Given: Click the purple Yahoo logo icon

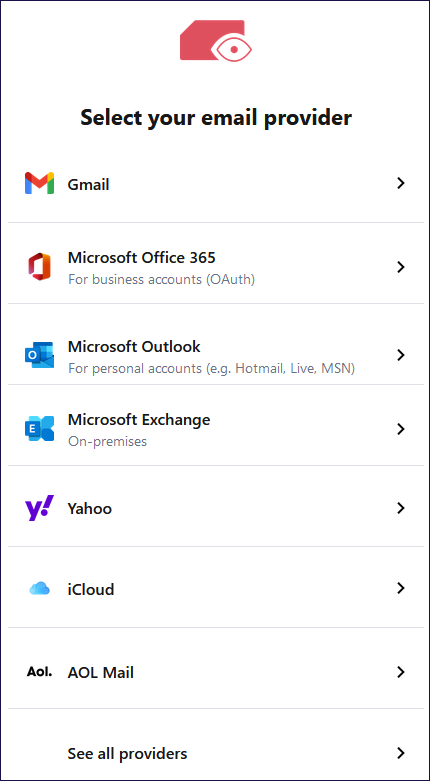Looking at the screenshot, I should point(39,508).
